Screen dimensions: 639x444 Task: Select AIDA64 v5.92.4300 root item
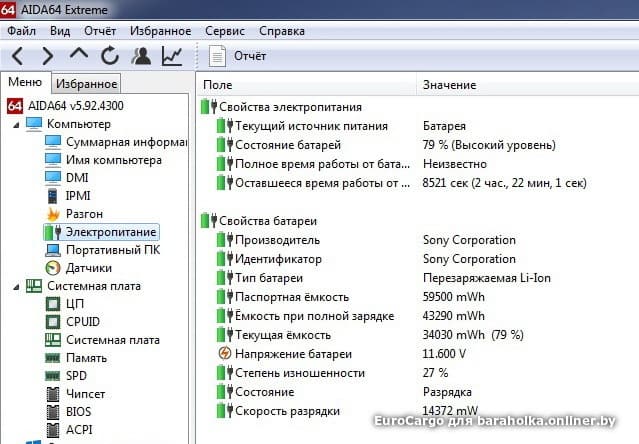click(65, 106)
